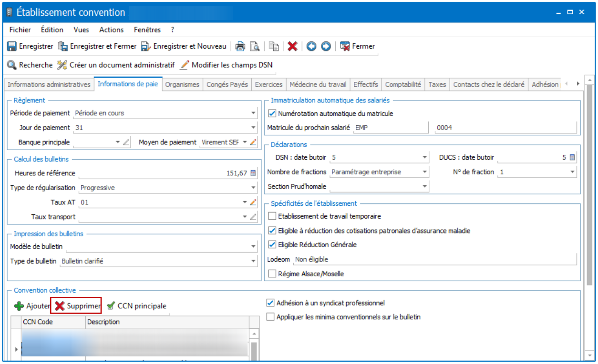Click Description column header
Image resolution: width=598 pixels, height=364 pixels.
tap(167, 322)
